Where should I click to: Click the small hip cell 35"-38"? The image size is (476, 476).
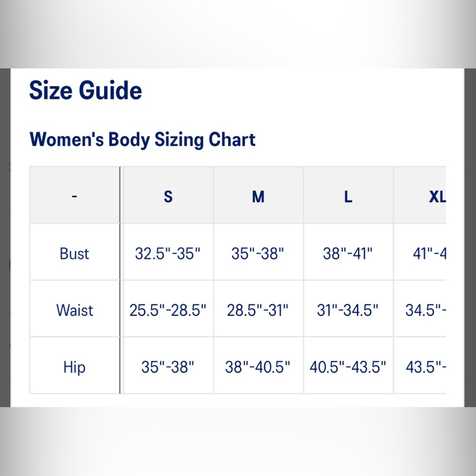coord(168,367)
